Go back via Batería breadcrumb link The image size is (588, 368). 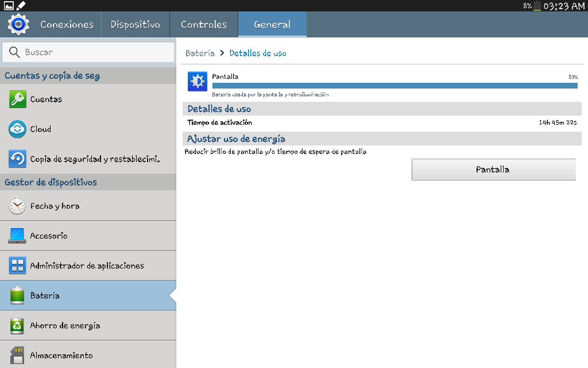click(x=200, y=53)
